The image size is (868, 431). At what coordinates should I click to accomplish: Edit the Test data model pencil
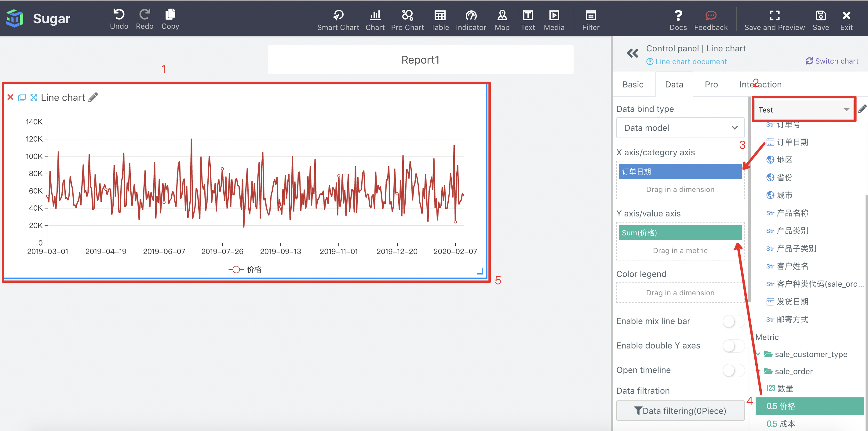tap(862, 109)
